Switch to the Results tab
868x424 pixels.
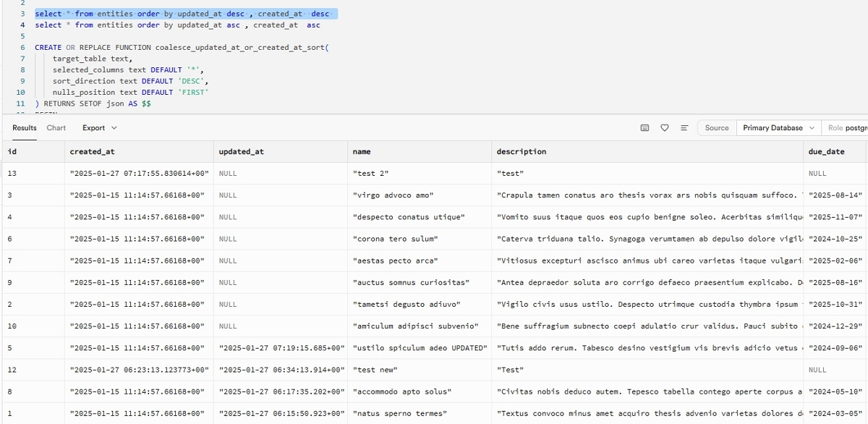[25, 128]
